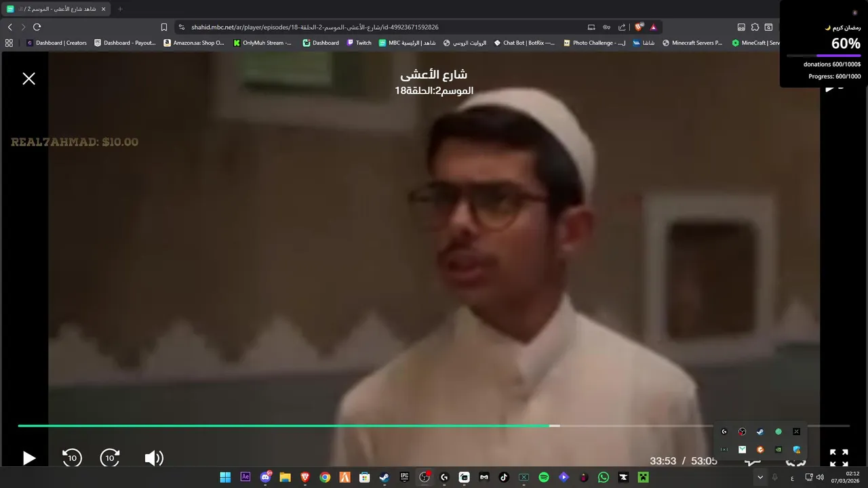Bookmark this page using the bookmark icon
868x488 pixels.
[163, 27]
